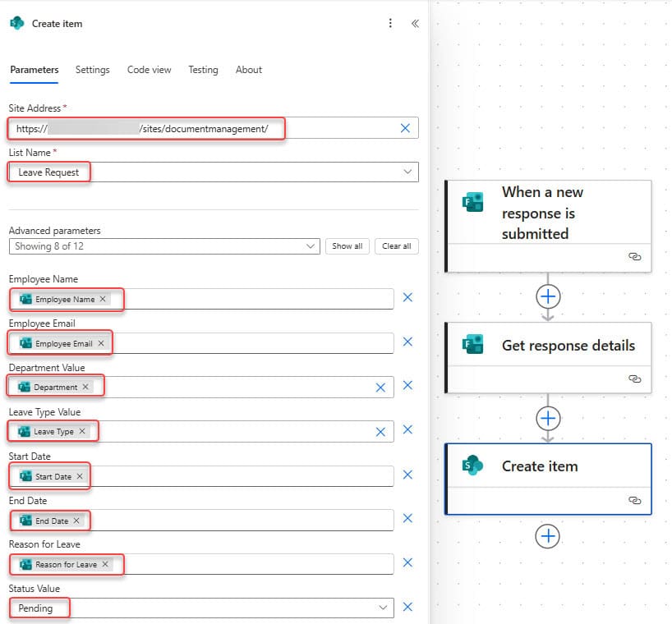Screen dimensions: 672x624
Task: Click the Forms icon on Get response details card
Action: 472,345
